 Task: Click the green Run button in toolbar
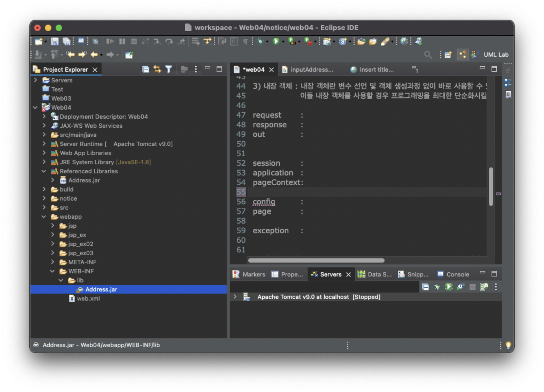click(x=276, y=41)
